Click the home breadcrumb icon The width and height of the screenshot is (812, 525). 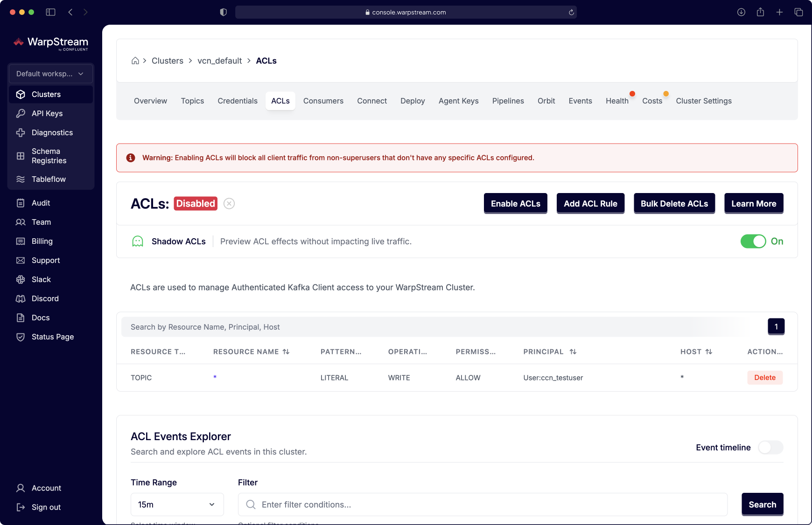(x=135, y=61)
